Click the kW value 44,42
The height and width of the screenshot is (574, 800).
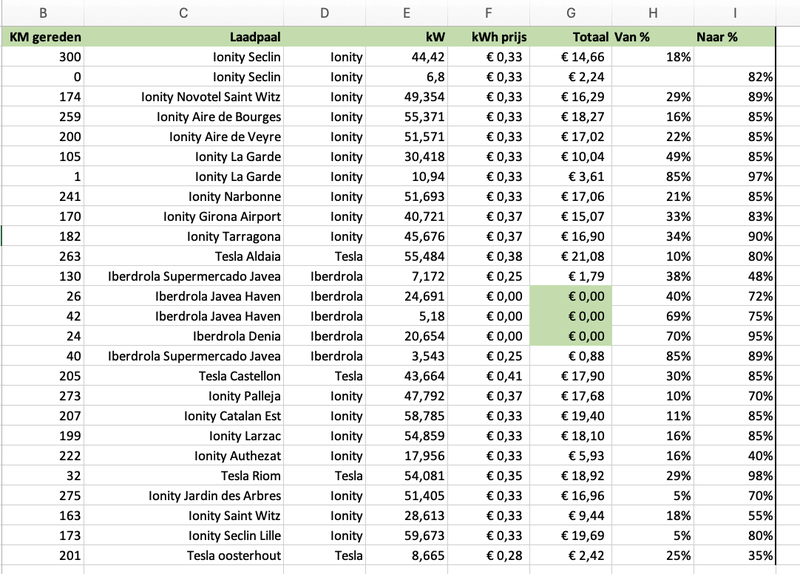pyautogui.click(x=407, y=57)
